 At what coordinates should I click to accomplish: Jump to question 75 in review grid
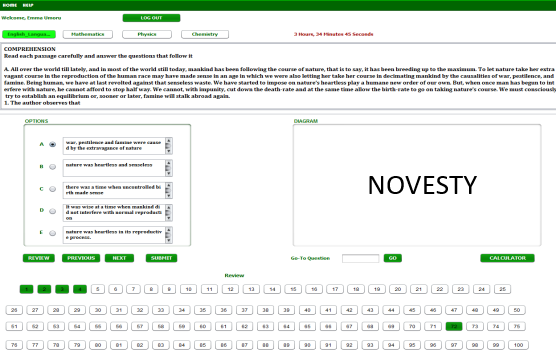pos(517,327)
